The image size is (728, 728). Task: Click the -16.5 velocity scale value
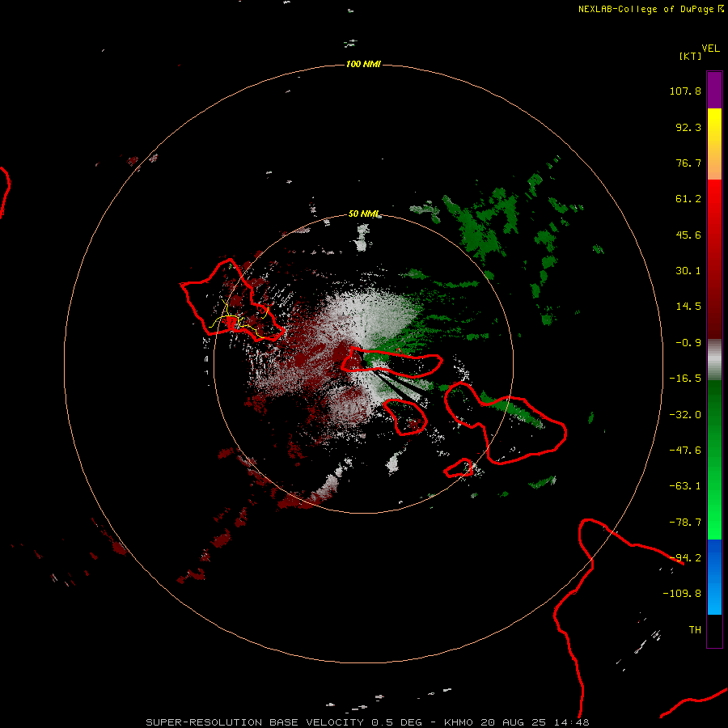[685, 379]
